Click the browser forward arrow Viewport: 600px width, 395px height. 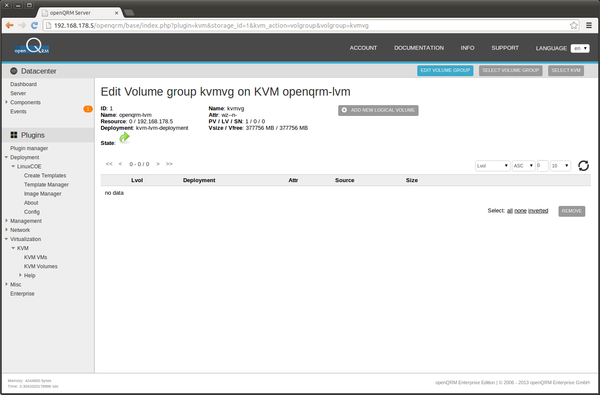pos(22,25)
